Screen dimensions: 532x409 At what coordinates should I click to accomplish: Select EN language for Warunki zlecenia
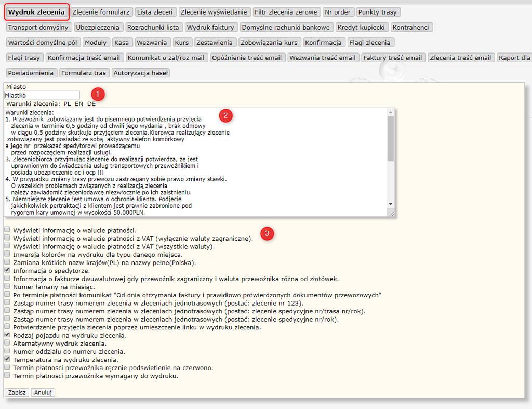79,104
